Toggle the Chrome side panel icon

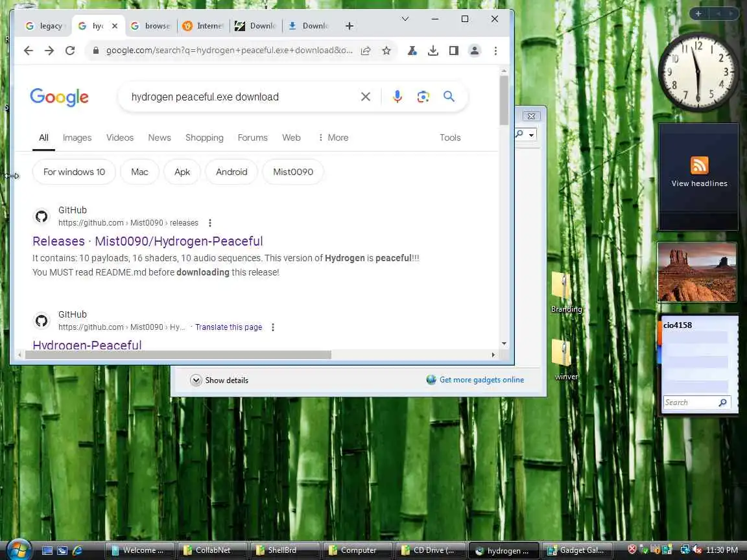453,51
